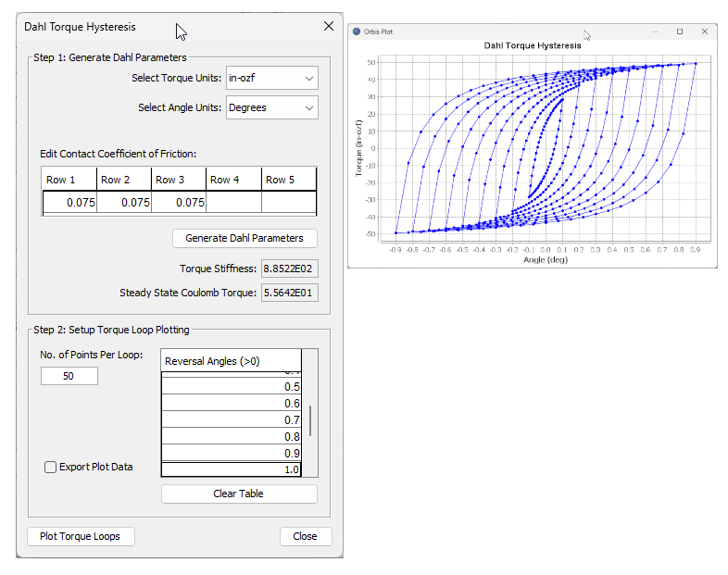Click the Generate Dahl Parameters button
The width and height of the screenshot is (728, 575).
tap(245, 238)
